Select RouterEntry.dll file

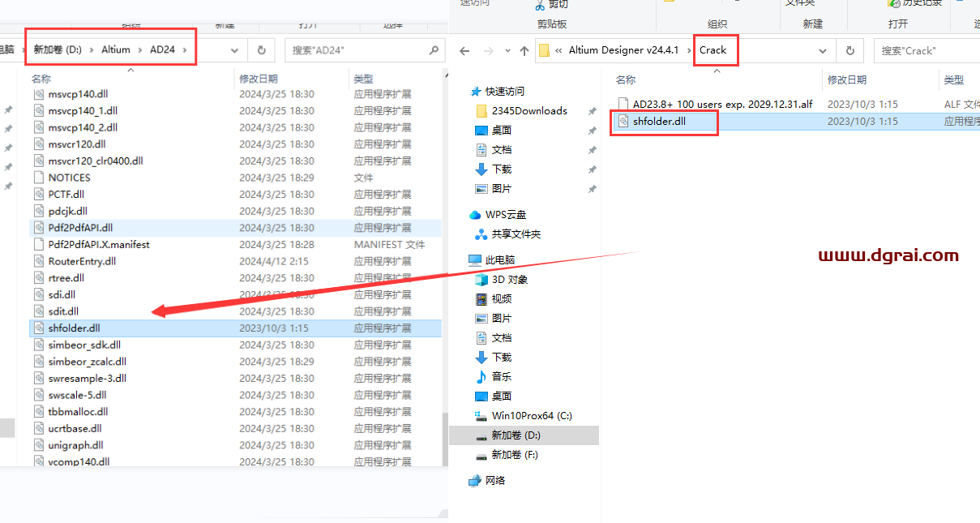82,261
